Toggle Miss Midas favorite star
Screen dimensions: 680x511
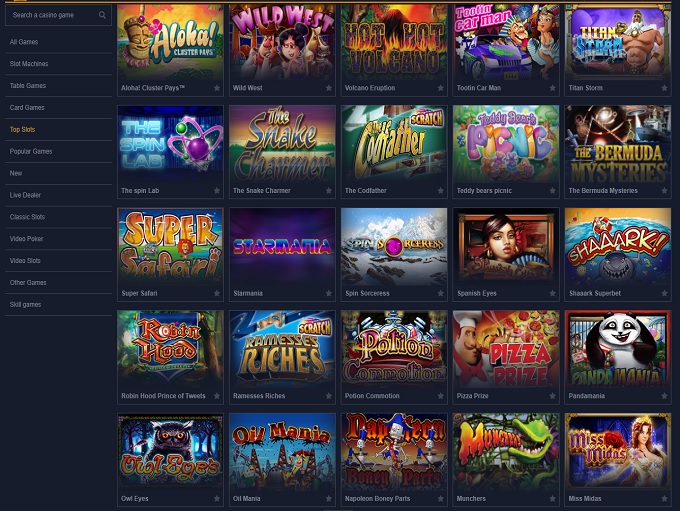tap(664, 498)
